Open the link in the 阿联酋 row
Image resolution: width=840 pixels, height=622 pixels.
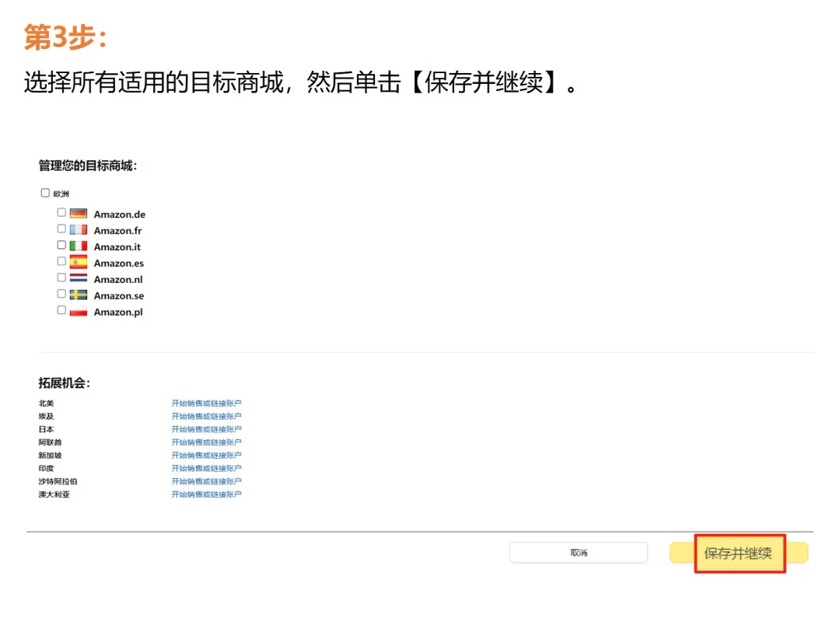[206, 442]
